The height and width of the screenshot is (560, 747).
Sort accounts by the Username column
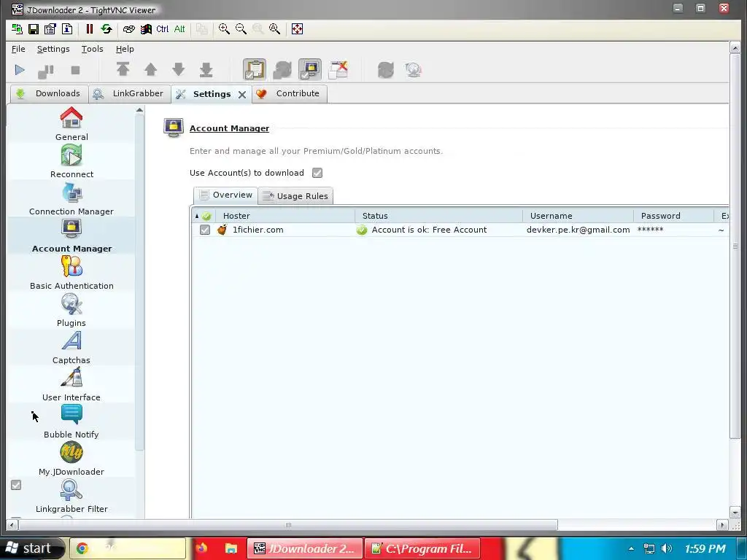tap(578, 216)
